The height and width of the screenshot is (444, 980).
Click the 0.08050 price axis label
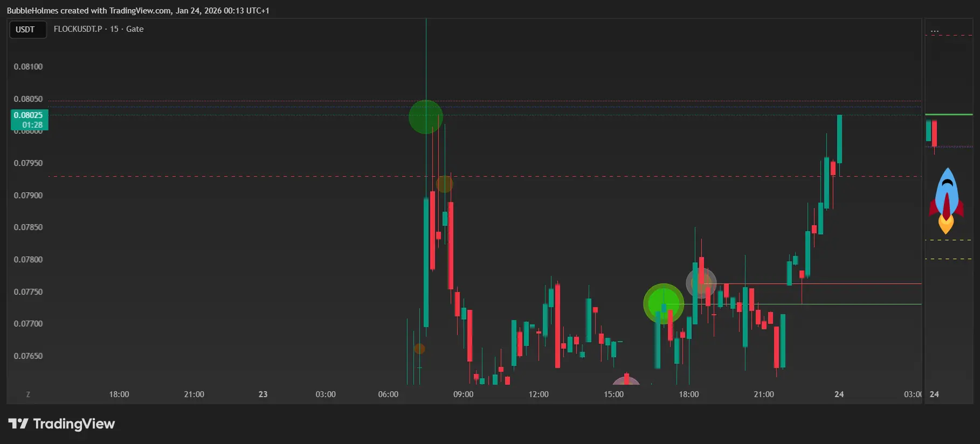pos(28,99)
